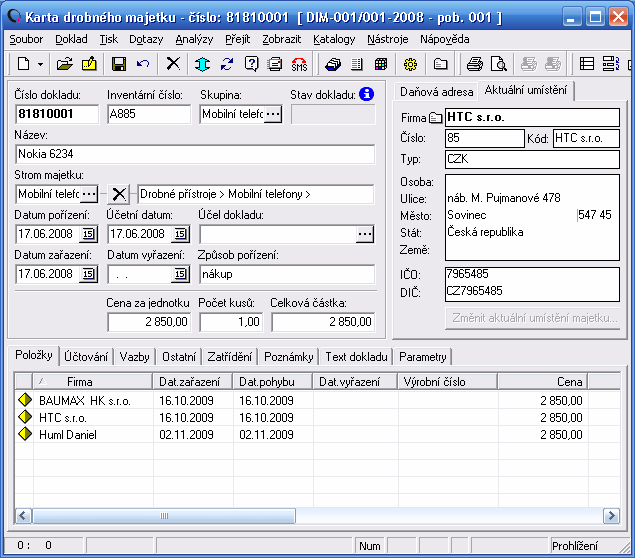Click the Print printer icon

click(x=474, y=64)
